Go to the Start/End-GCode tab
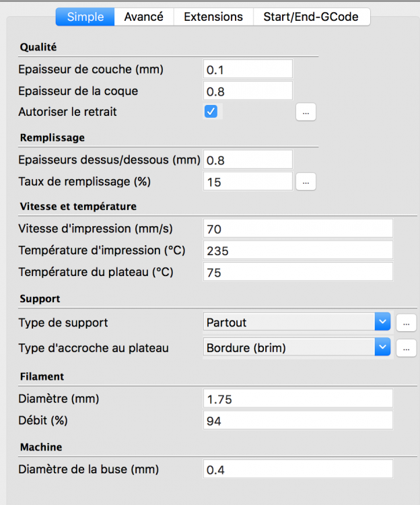This screenshot has width=420, height=505. pos(311,16)
